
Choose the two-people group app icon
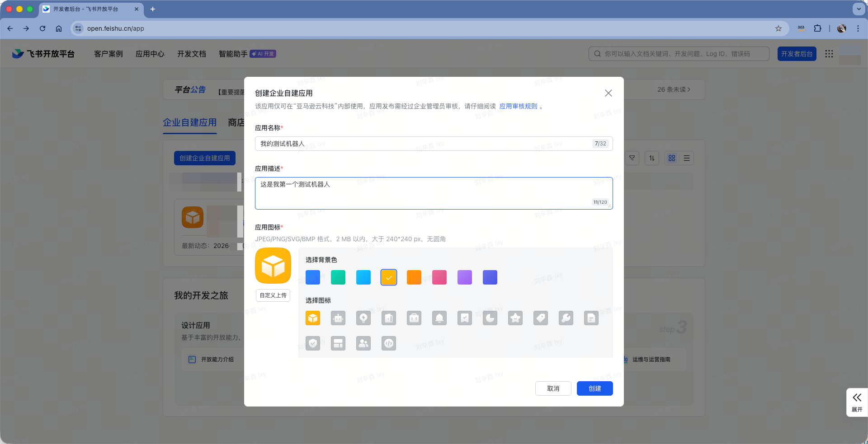click(363, 343)
